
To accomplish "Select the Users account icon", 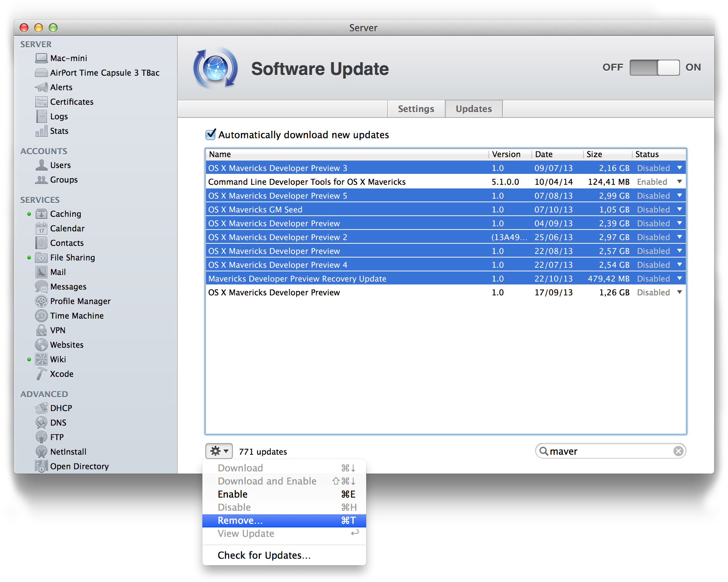I will tap(41, 165).
